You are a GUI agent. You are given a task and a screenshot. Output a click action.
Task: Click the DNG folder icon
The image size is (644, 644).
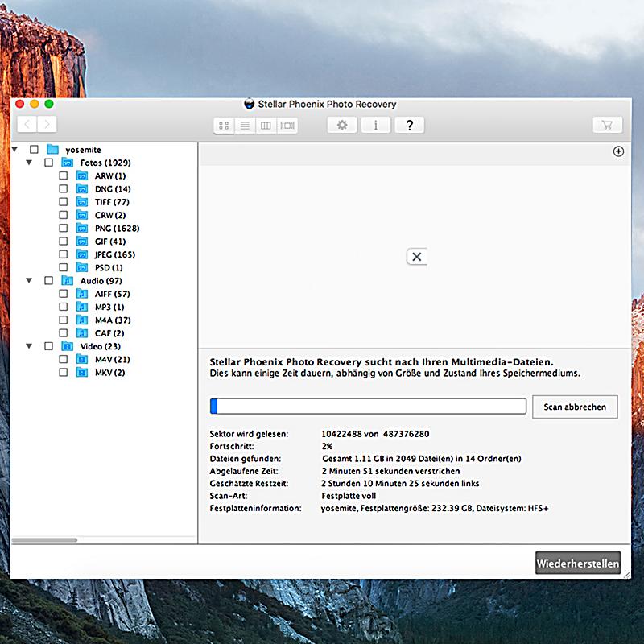pos(82,188)
